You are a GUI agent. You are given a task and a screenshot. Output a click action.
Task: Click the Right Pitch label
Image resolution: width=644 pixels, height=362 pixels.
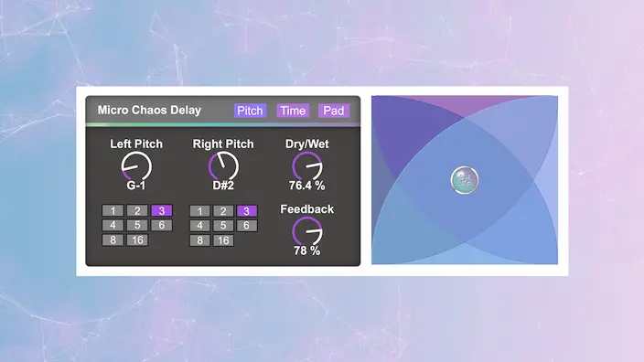223,144
